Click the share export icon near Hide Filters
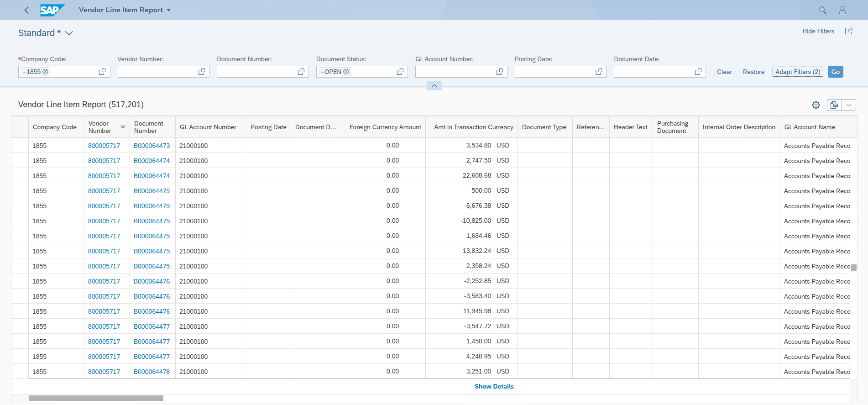Screen dimensions: 868x405 tap(848, 31)
